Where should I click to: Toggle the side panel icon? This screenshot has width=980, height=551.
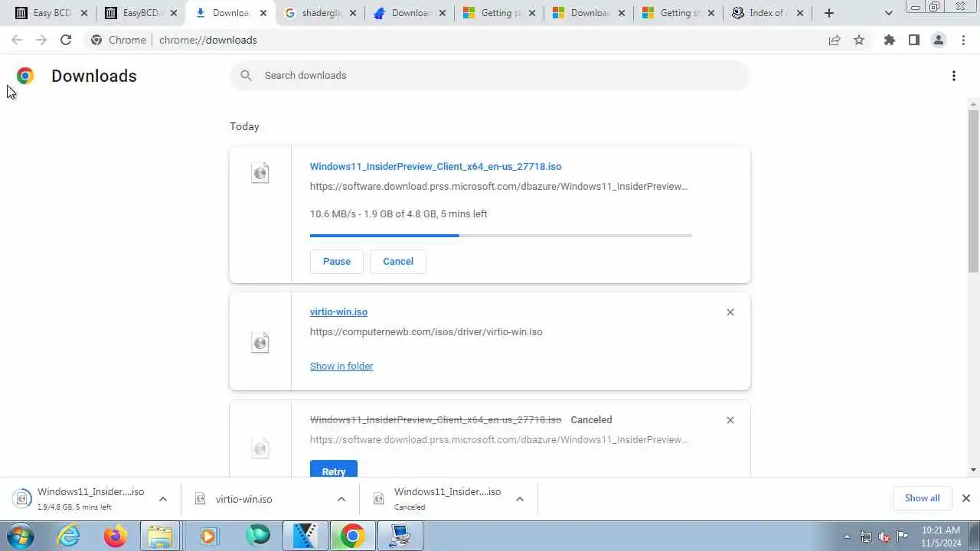914,40
